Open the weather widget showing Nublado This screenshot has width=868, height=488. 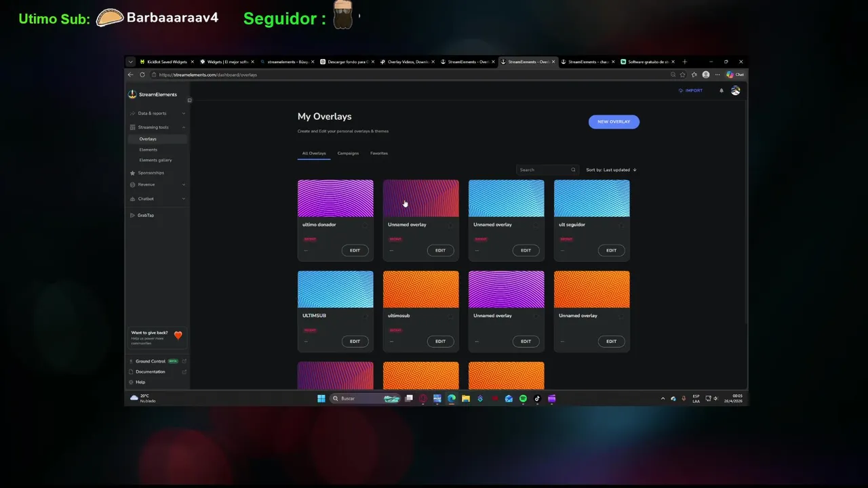coord(143,399)
